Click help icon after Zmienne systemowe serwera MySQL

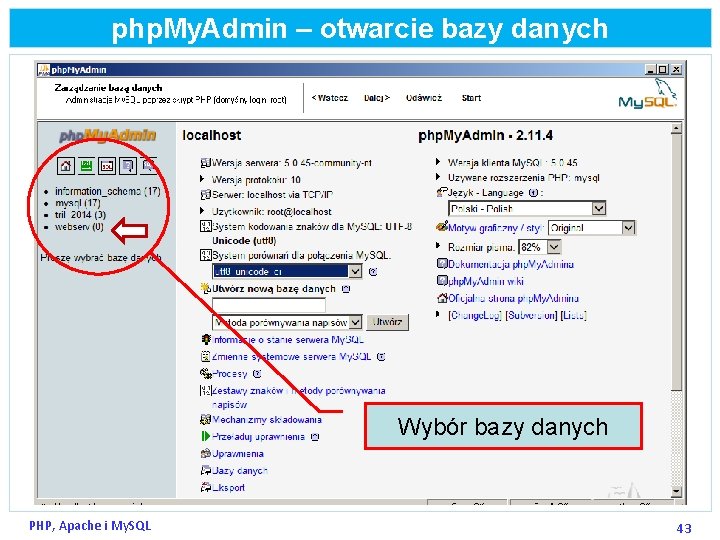(381, 357)
